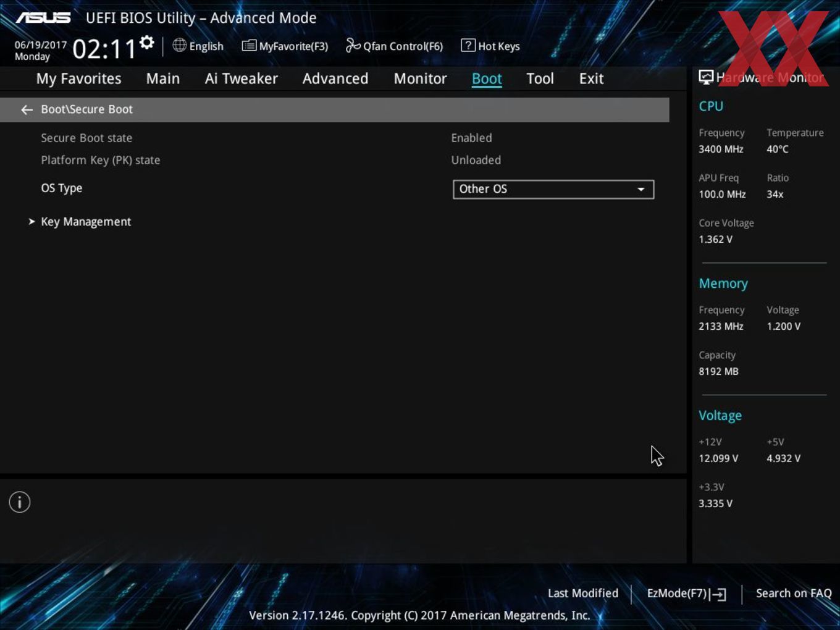Click the settings gear beside the clock
Screen dimensions: 840x630
coord(146,43)
